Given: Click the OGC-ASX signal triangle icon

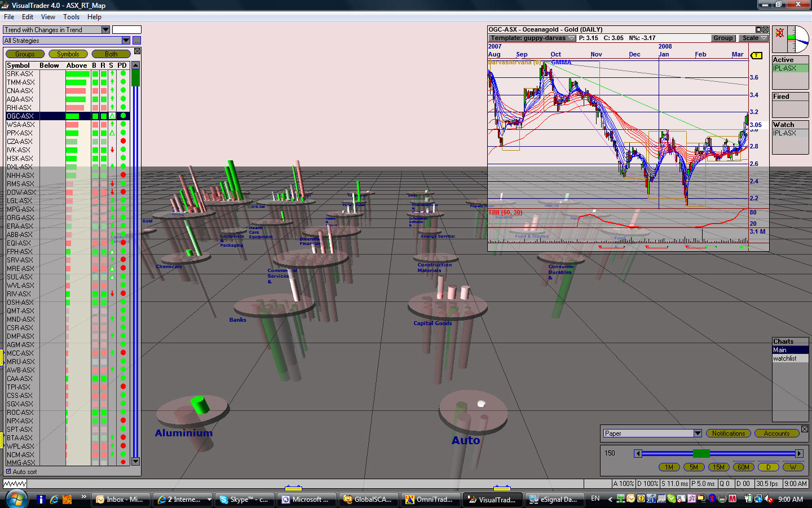Looking at the screenshot, I should tap(112, 116).
